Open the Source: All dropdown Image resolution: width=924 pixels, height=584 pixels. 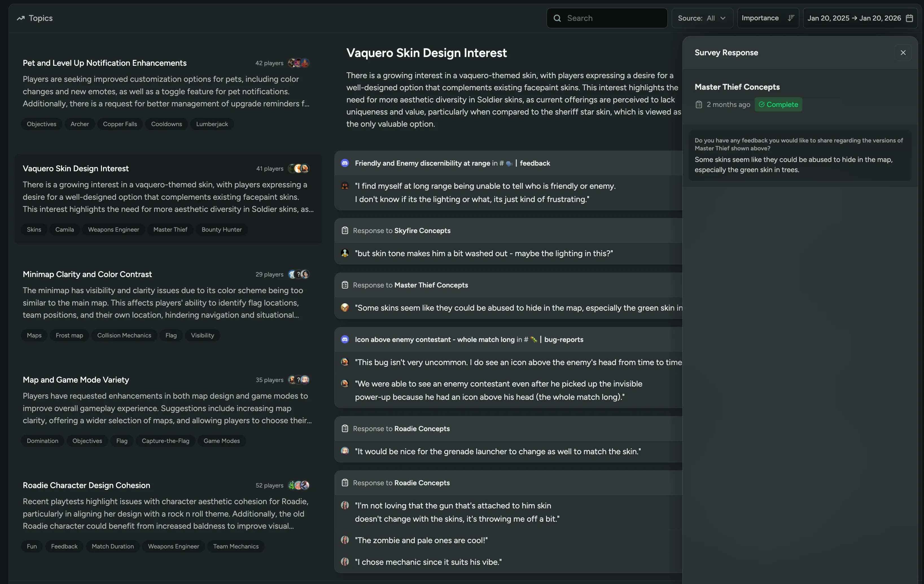[x=702, y=18]
